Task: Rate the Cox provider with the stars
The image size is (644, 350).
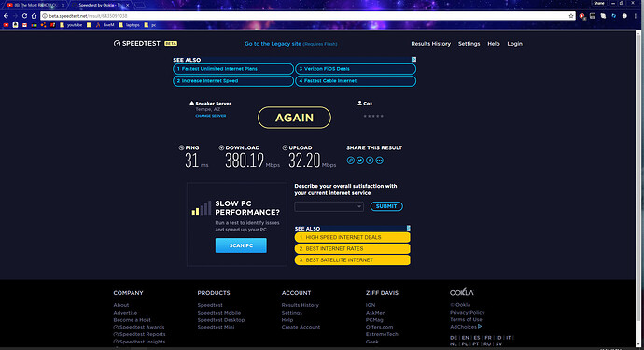Action: (373, 116)
